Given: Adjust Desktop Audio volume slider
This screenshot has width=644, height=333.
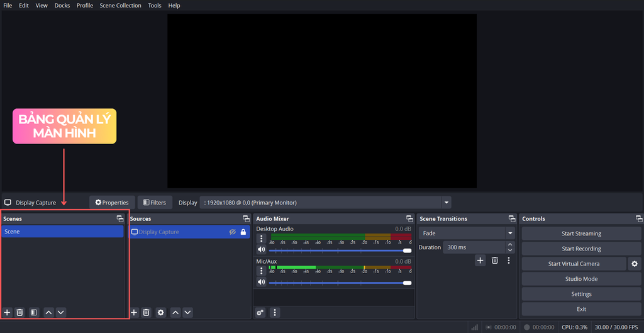Looking at the screenshot, I should [340, 251].
